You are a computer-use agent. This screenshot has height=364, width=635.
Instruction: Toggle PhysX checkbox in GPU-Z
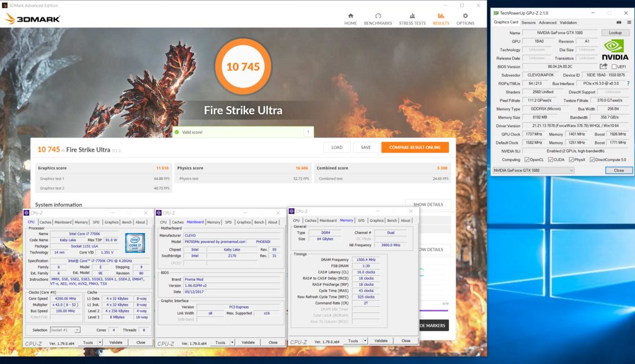click(x=571, y=159)
